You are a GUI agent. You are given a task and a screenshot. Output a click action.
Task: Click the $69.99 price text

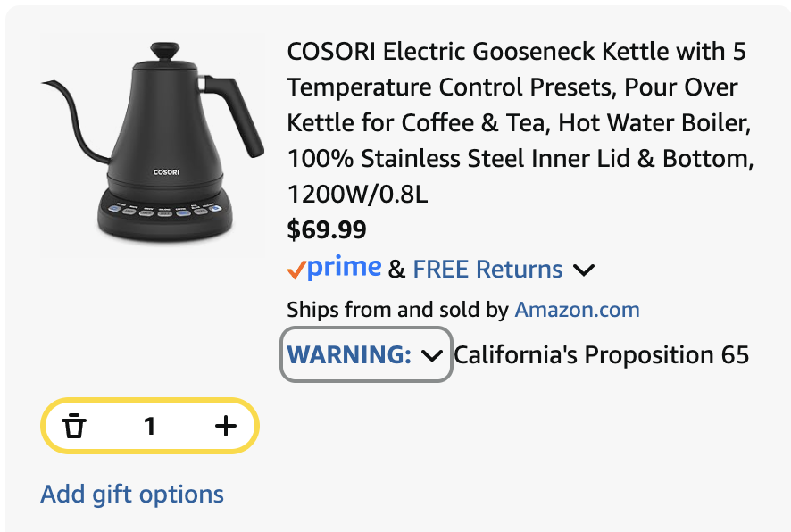(x=326, y=229)
